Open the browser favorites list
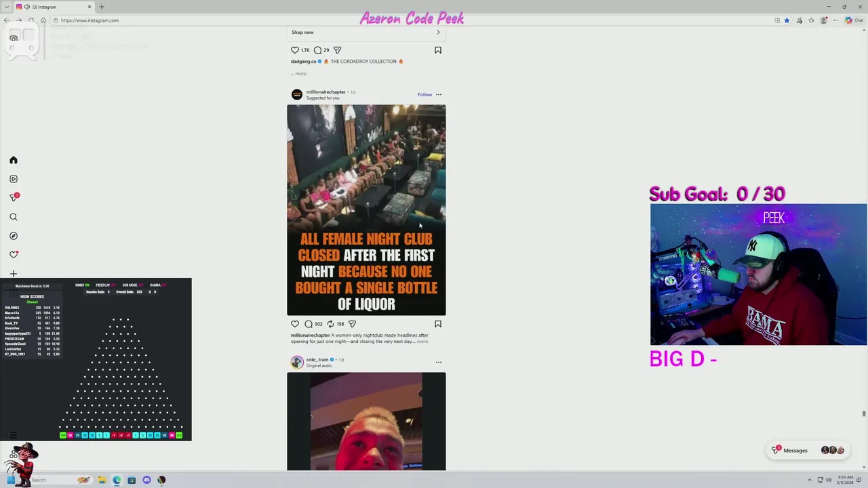 coord(811,20)
